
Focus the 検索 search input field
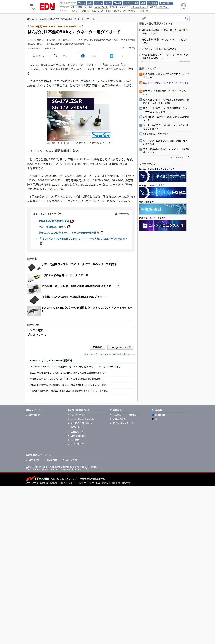point(162,19)
